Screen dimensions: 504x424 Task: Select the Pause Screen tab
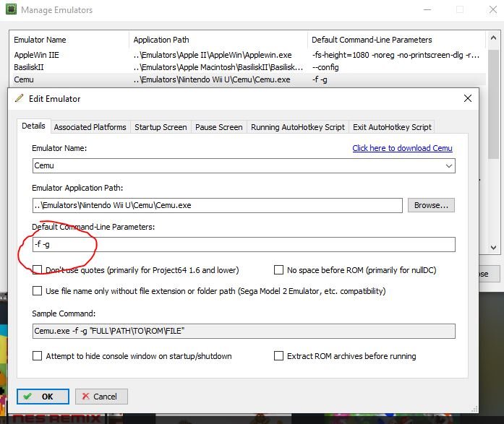coord(219,127)
